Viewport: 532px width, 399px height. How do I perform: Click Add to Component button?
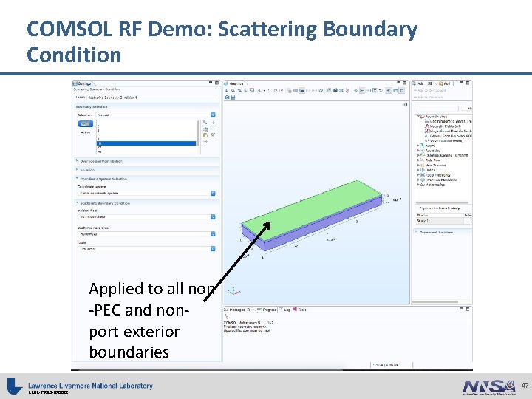click(x=429, y=91)
